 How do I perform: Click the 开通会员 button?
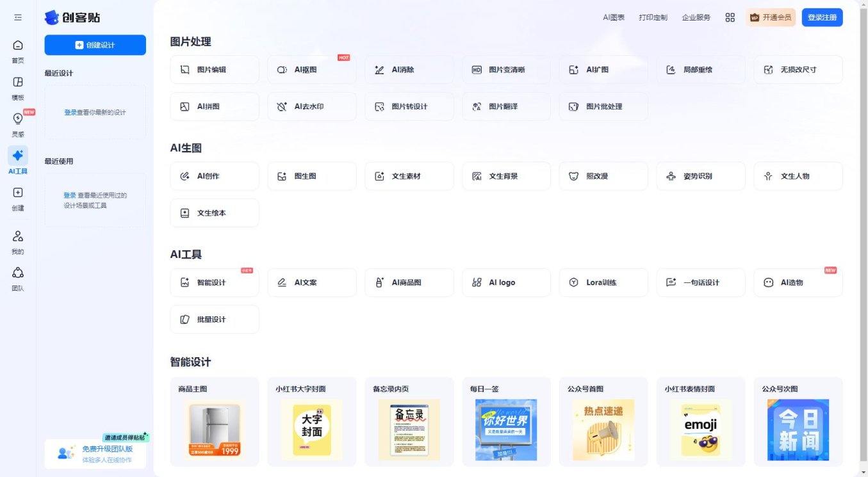771,17
